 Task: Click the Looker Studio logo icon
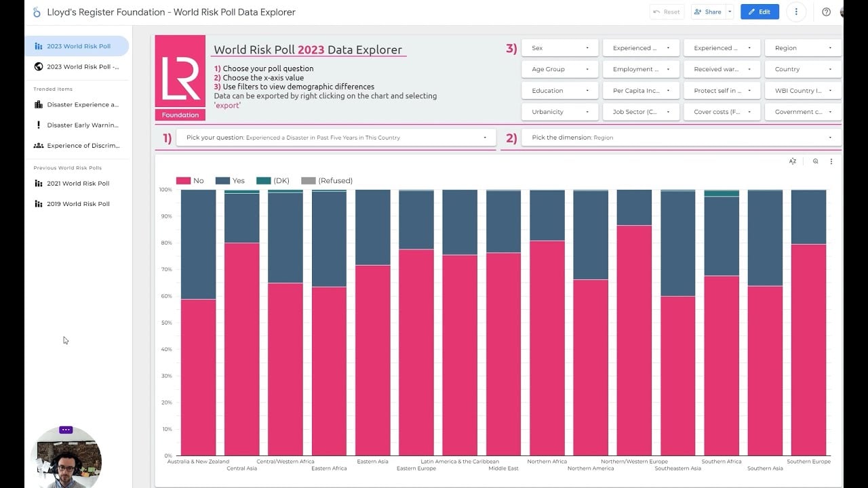coord(37,12)
